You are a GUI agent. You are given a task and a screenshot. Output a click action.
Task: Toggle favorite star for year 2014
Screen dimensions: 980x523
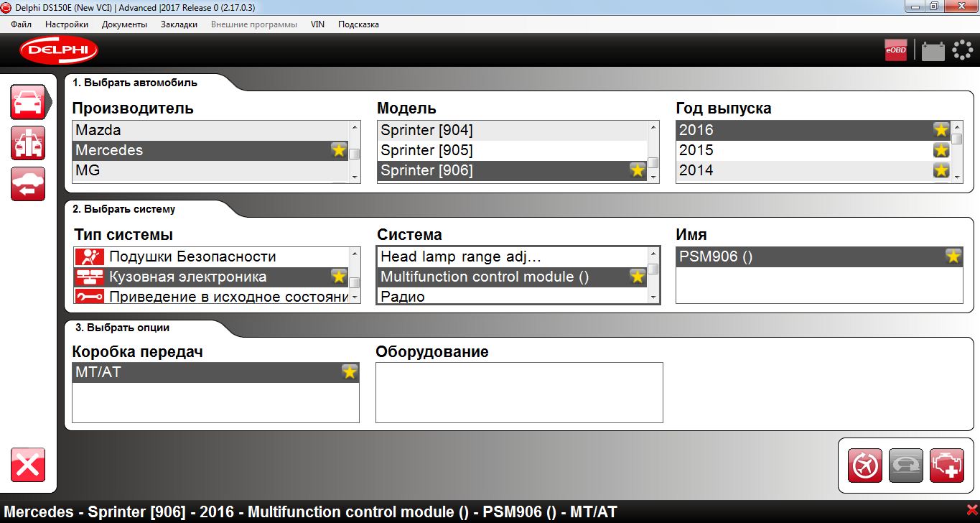click(x=941, y=170)
